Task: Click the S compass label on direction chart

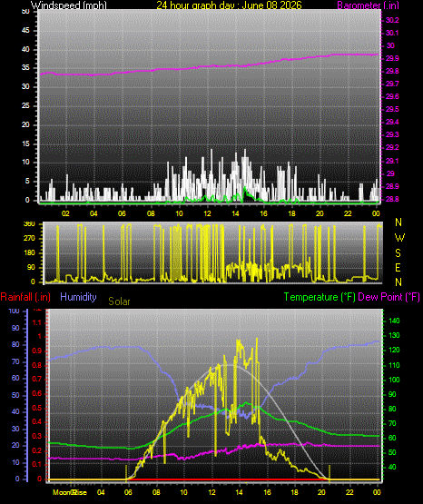Action: (398, 253)
